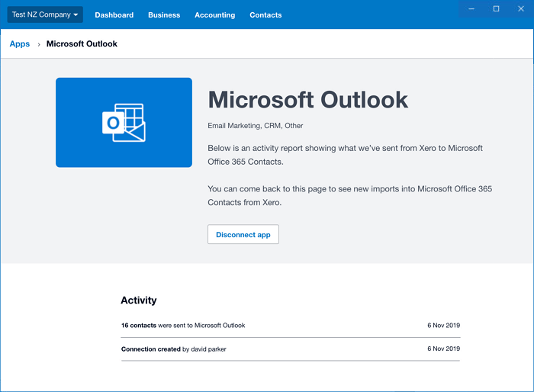Viewport: 534px width, 392px height.
Task: Maximize the application window
Action: tap(496, 9)
